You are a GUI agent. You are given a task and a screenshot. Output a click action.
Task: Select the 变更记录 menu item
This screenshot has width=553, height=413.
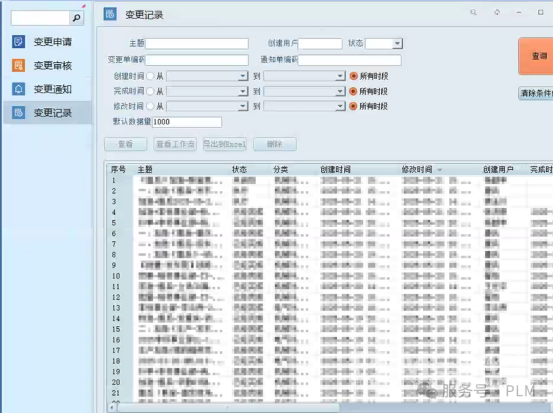pyautogui.click(x=48, y=113)
